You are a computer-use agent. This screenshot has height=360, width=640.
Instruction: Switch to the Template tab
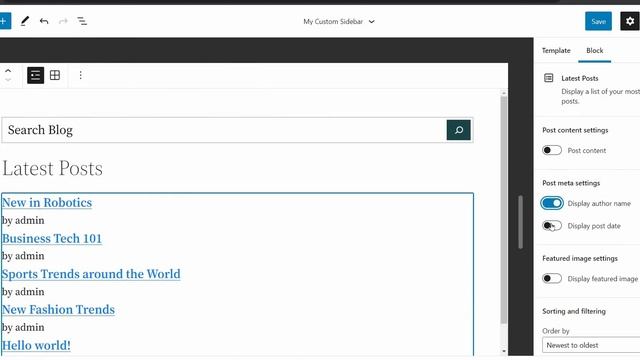click(x=556, y=50)
